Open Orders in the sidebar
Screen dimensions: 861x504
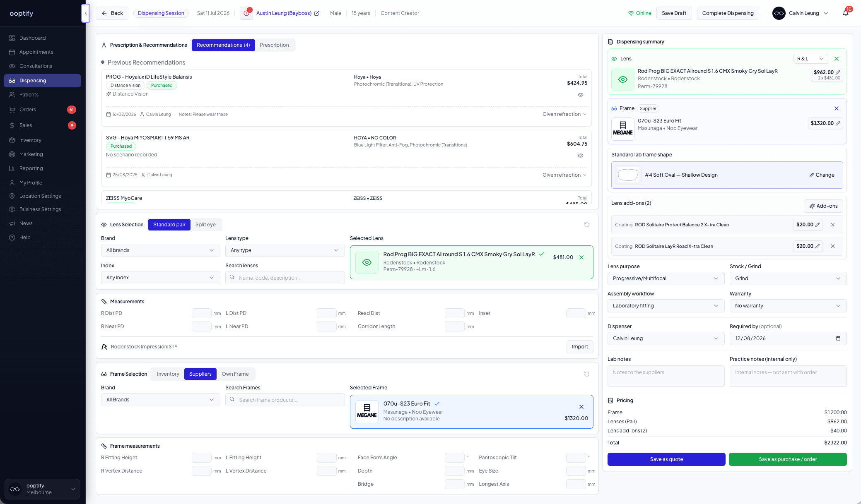coord(42,110)
